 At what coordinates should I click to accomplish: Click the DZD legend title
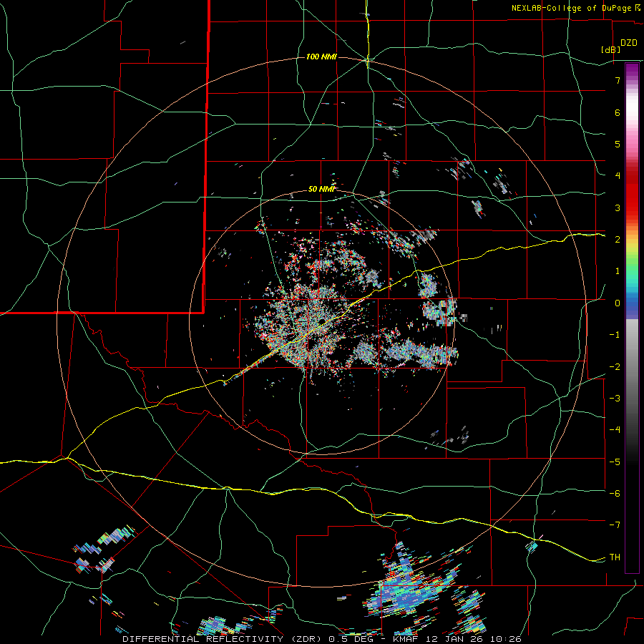click(x=629, y=43)
